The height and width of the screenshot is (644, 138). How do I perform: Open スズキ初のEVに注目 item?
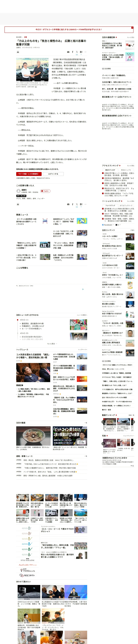pos(110,265)
